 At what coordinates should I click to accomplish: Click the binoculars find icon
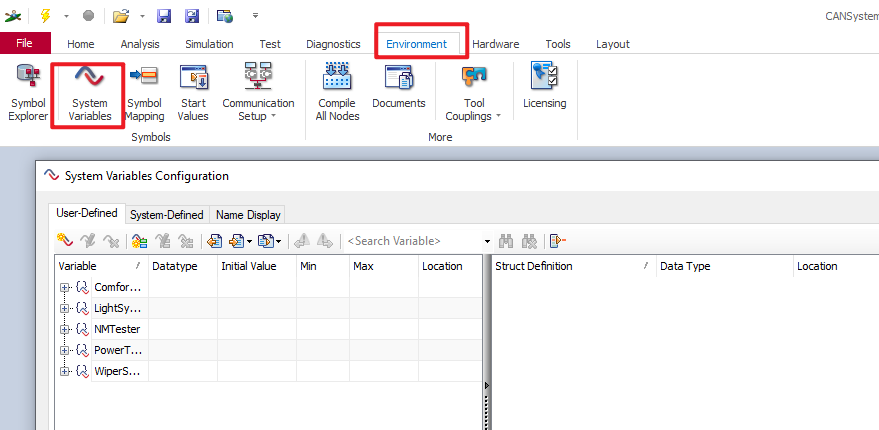coord(507,241)
